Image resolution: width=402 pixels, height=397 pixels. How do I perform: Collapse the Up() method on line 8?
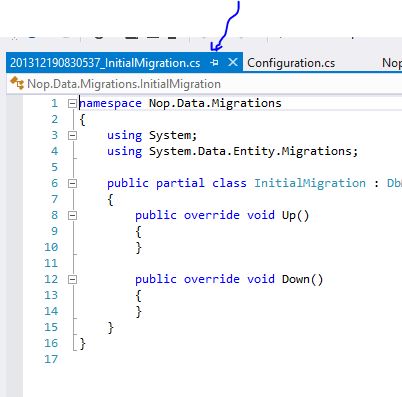pos(72,215)
